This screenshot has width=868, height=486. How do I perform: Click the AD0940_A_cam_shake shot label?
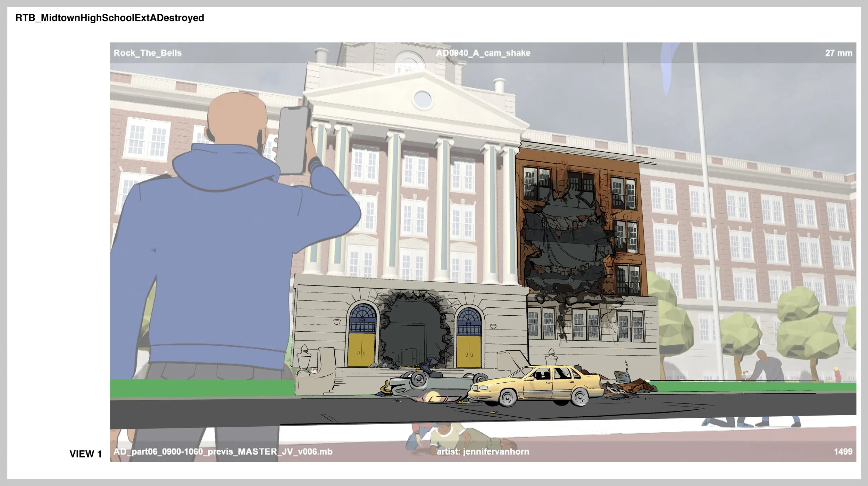(x=483, y=53)
